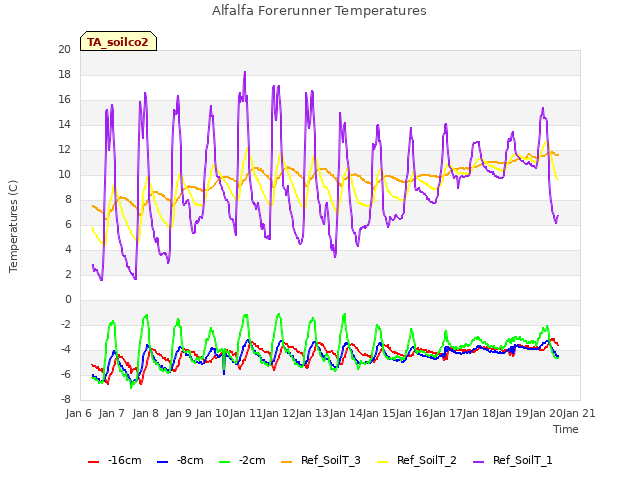Click the Jan 13 x-axis tick label
This screenshot has height=480, width=640.
coord(312,413)
